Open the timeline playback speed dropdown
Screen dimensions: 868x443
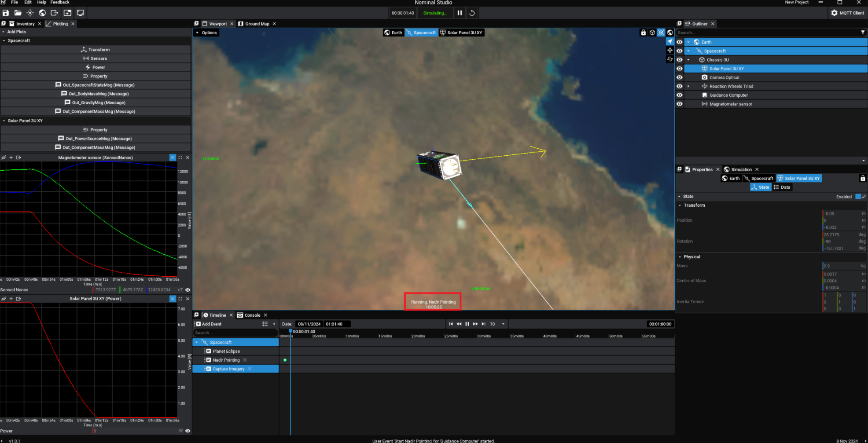pos(503,324)
